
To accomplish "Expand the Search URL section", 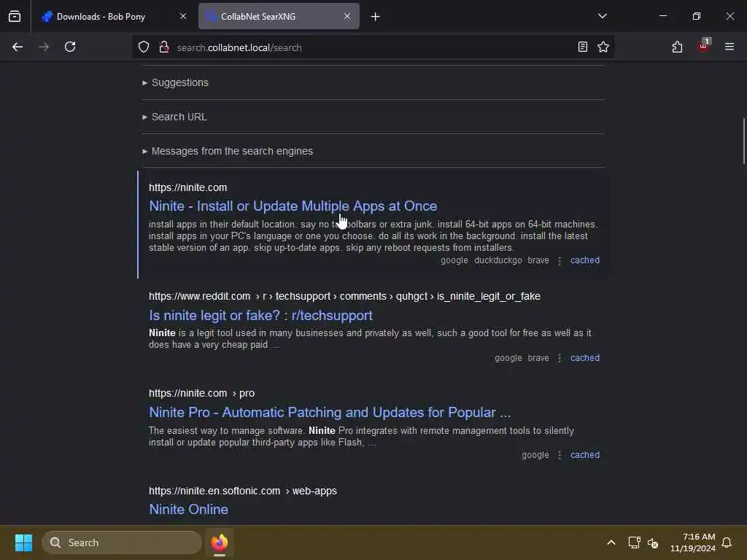I will [174, 117].
